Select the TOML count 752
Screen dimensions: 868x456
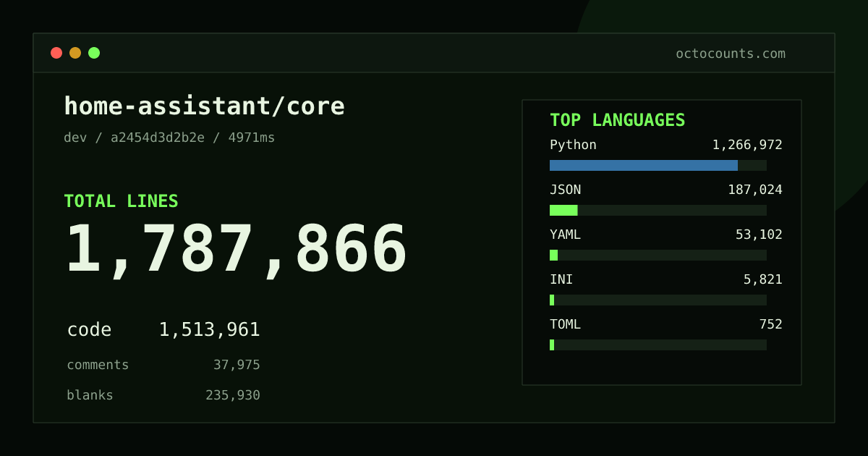(x=770, y=324)
